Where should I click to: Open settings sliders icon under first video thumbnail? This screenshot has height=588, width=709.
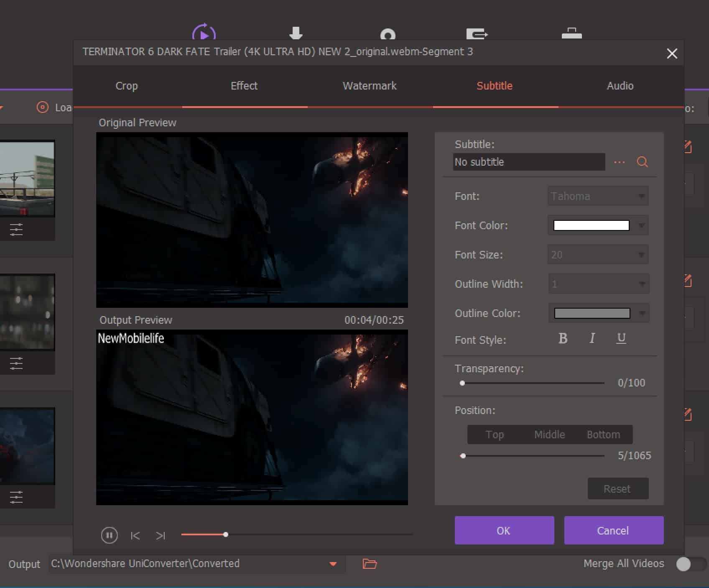point(16,230)
